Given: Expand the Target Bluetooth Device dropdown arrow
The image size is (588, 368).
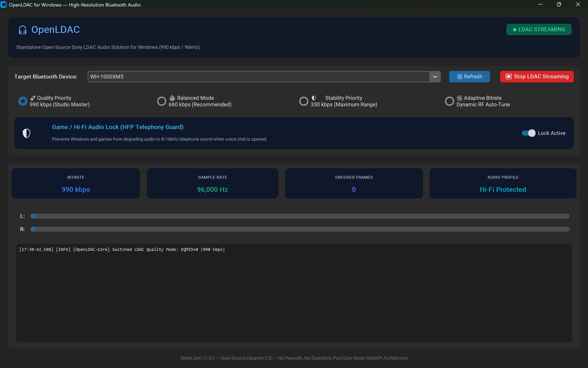Looking at the screenshot, I should pos(435,77).
